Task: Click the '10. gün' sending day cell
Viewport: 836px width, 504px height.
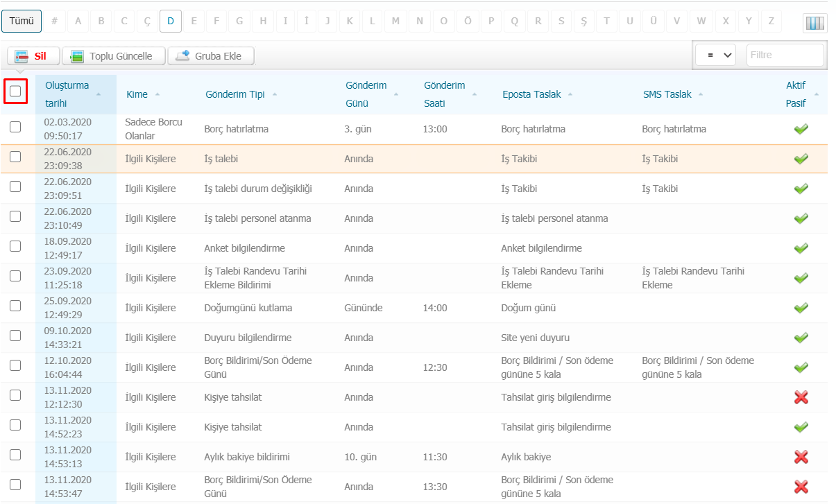Action: coord(360,457)
